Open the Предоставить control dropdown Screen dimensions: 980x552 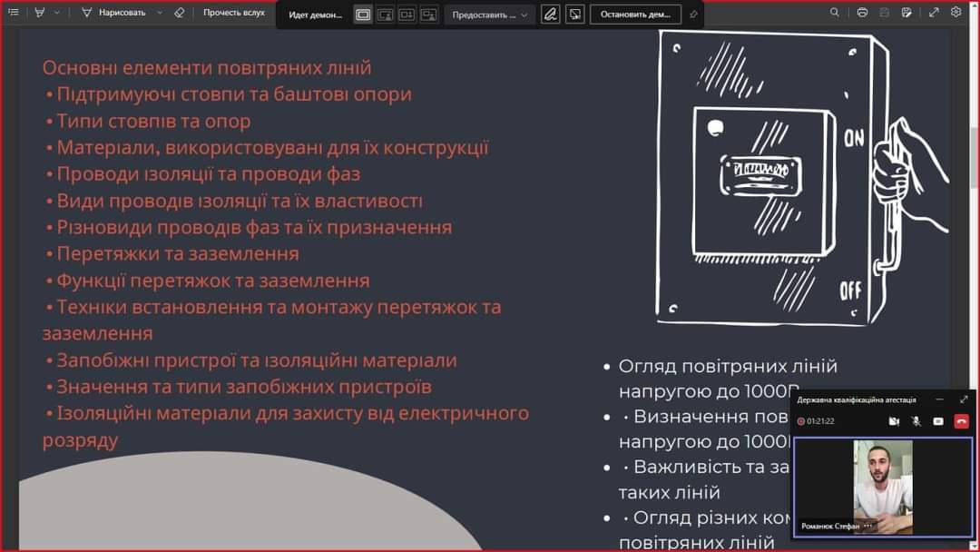click(490, 15)
